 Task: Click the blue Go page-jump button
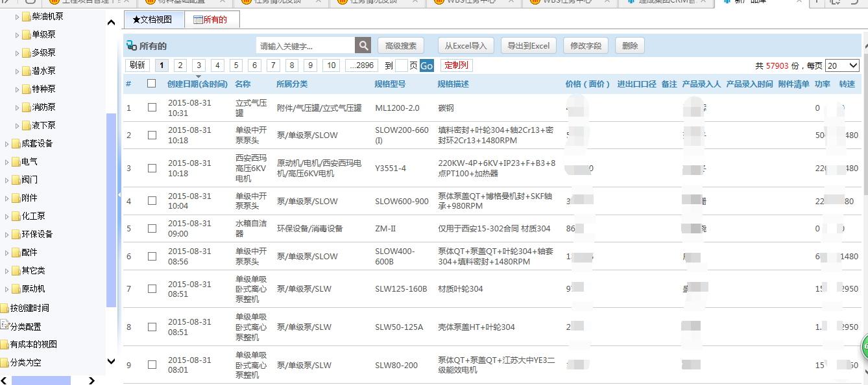[x=427, y=65]
